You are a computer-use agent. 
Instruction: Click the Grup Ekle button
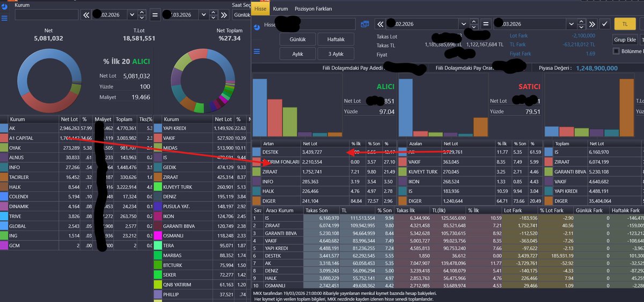point(625,40)
